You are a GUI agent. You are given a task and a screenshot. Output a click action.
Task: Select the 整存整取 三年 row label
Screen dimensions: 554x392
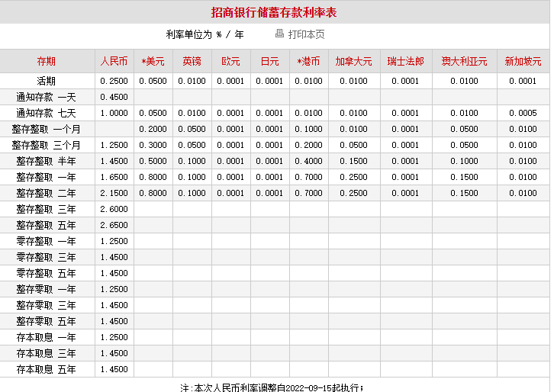point(47,209)
